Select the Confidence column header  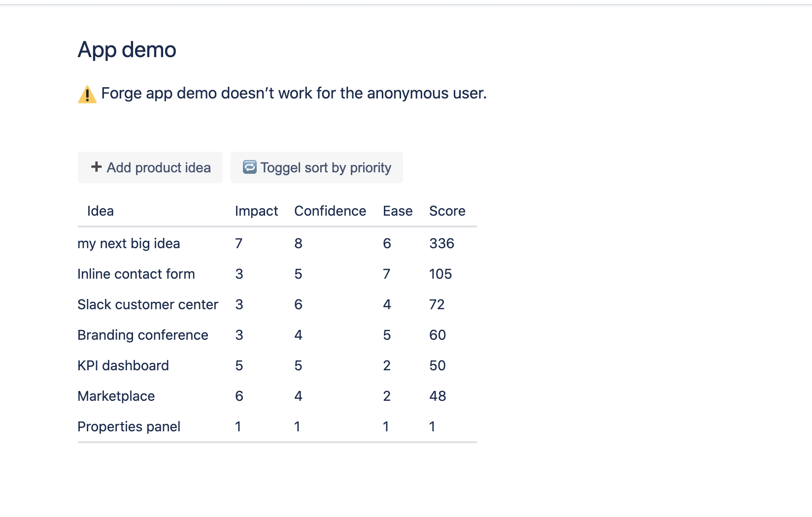coord(330,211)
